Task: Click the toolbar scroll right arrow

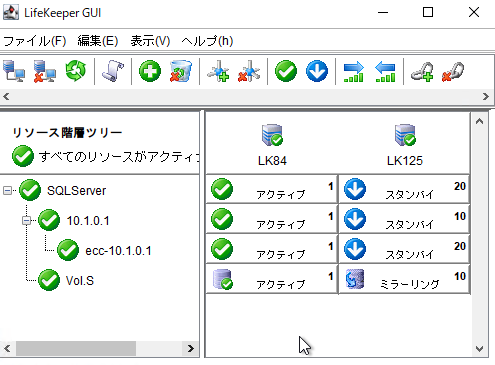Action: [486, 96]
